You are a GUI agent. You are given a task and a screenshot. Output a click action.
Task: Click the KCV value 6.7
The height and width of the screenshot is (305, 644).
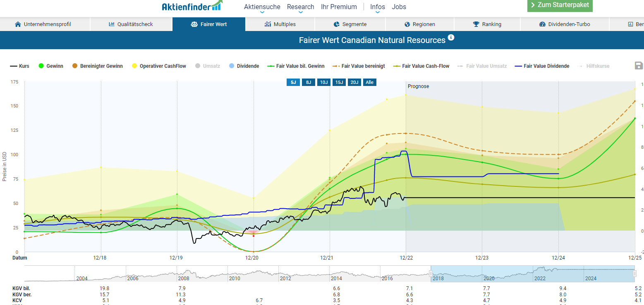click(x=259, y=300)
